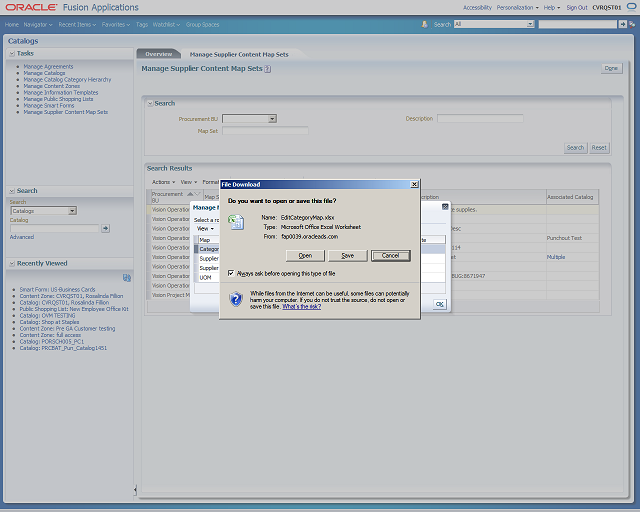Image resolution: width=640 pixels, height=512 pixels.
Task: Toggle Always ask before opening checkbox
Action: (231, 273)
